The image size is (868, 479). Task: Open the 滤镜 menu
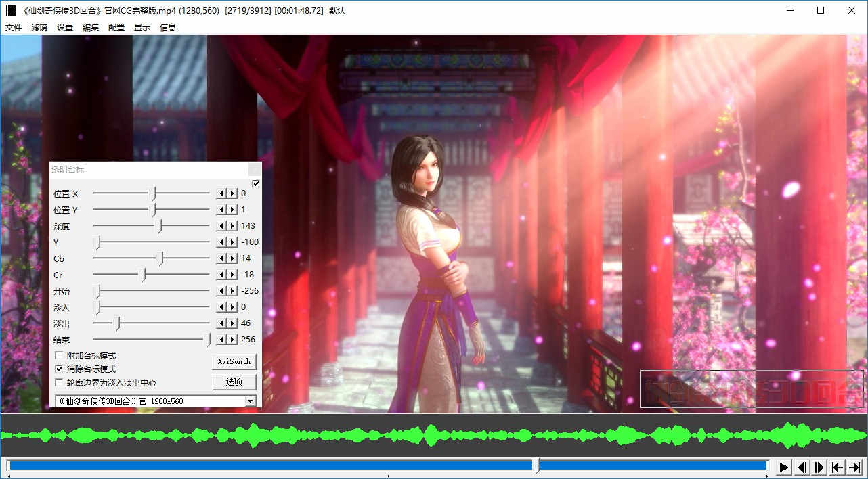click(x=39, y=28)
